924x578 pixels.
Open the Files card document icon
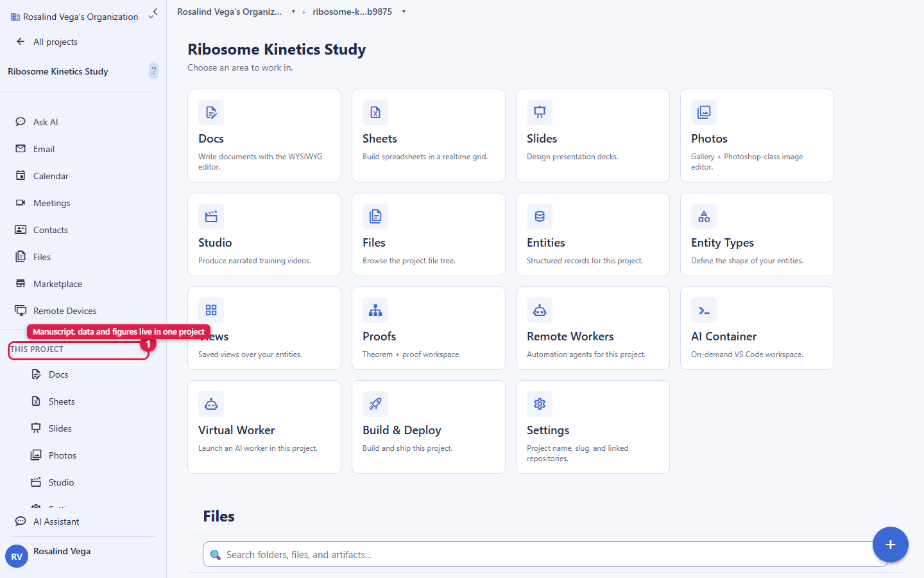click(375, 216)
